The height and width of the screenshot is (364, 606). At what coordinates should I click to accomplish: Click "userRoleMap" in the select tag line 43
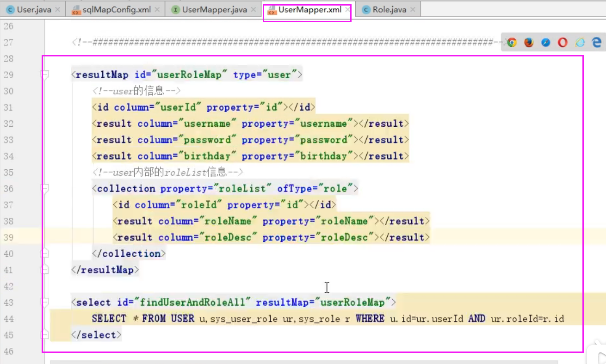pyautogui.click(x=352, y=302)
